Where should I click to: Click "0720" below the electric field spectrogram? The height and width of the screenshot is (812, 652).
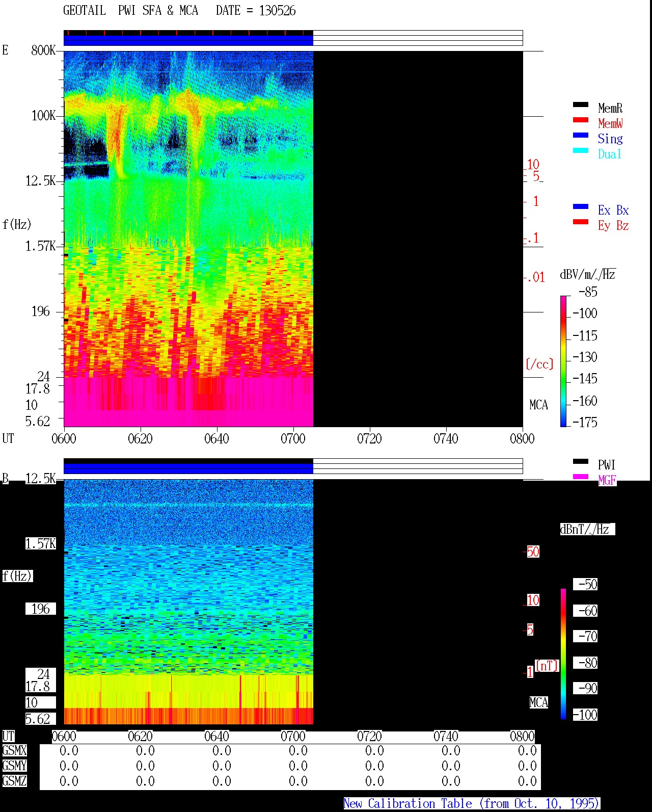click(x=369, y=439)
